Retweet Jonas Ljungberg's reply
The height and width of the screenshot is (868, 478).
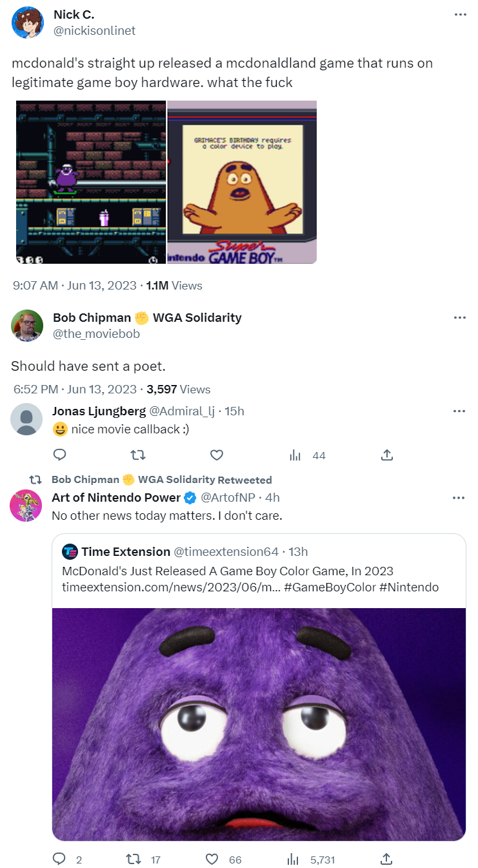pyautogui.click(x=138, y=455)
